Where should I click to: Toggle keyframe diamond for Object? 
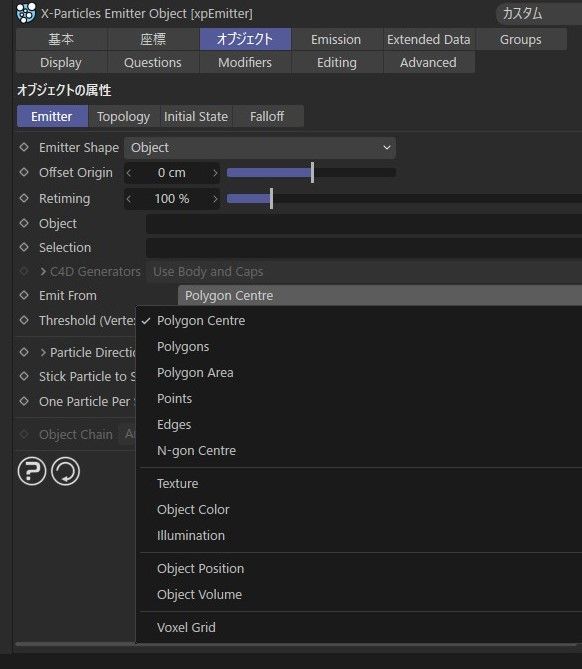coord(24,223)
